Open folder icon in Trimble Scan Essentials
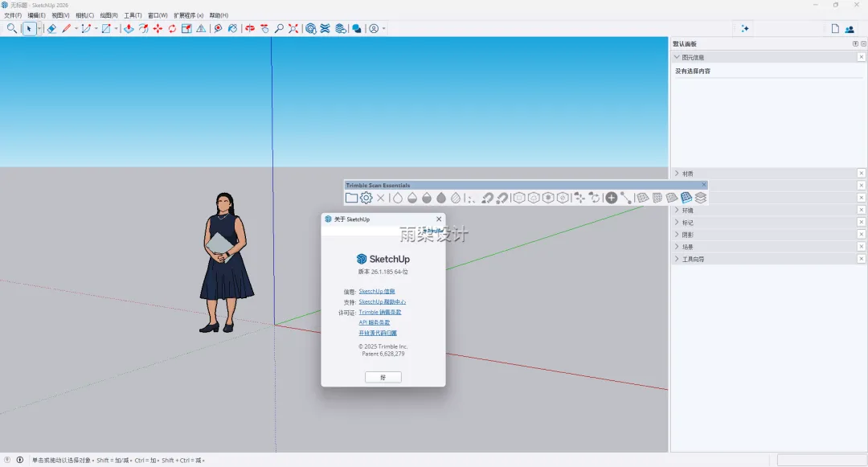 pos(351,198)
